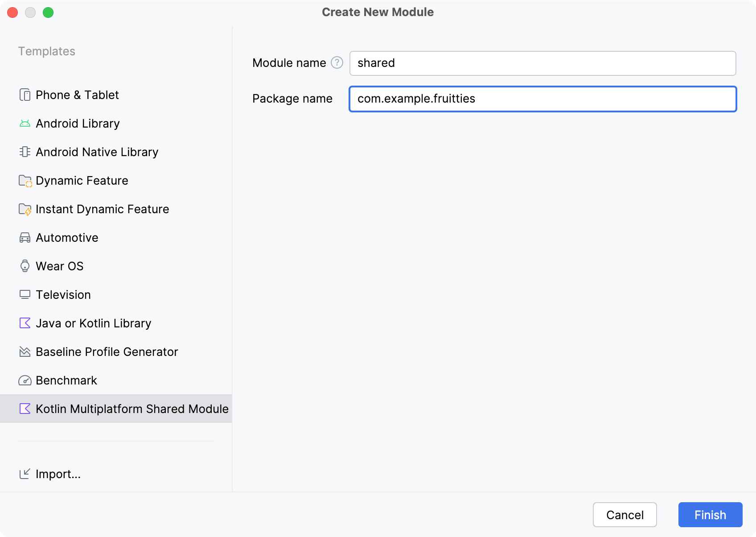
Task: Cancel the module creation dialog
Action: (x=625, y=515)
